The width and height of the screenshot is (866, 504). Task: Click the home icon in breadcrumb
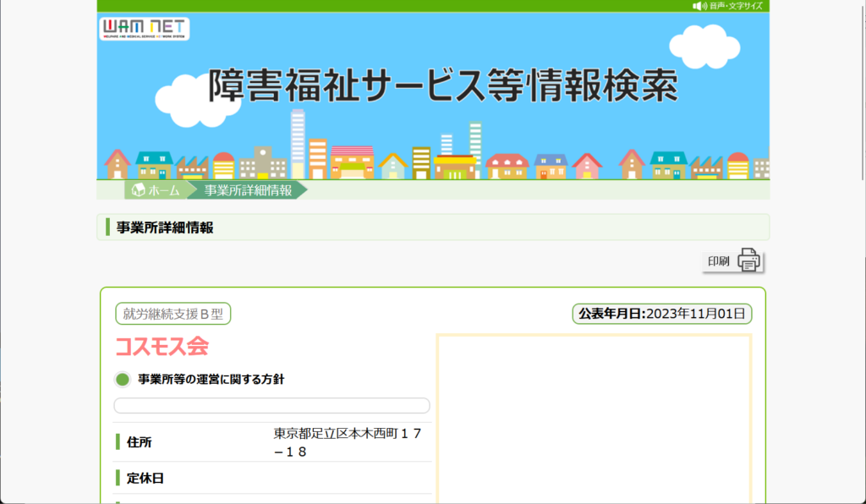coord(136,190)
